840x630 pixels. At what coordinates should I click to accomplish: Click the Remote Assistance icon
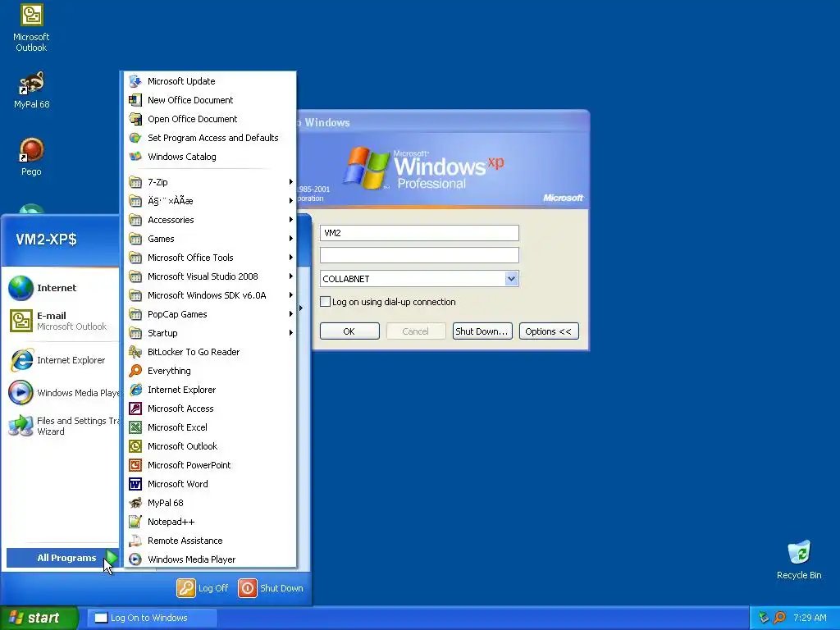pos(135,541)
